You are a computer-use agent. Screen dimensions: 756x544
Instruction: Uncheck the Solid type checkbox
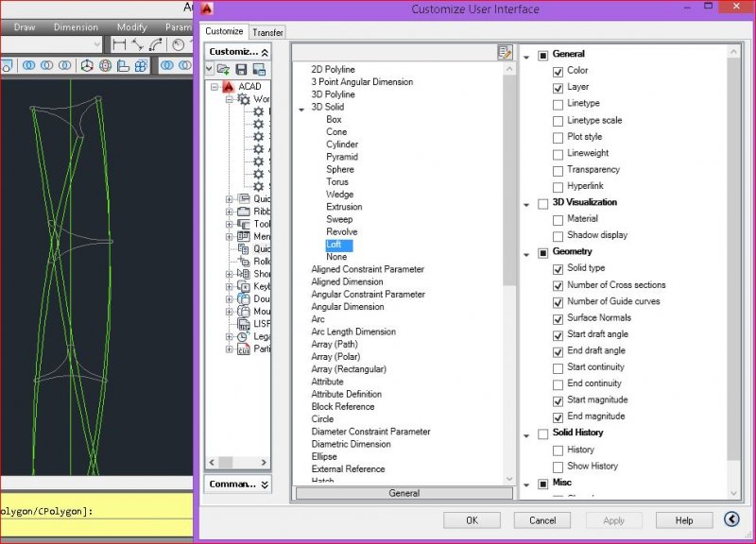(558, 269)
